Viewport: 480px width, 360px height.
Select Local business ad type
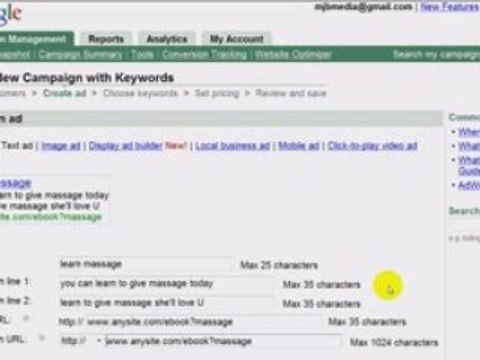pos(232,146)
